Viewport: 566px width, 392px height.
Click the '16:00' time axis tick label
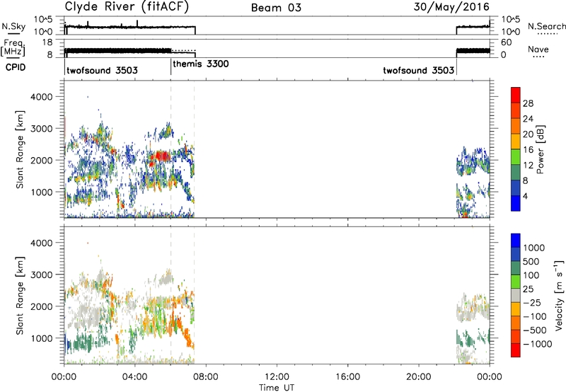tap(347, 377)
